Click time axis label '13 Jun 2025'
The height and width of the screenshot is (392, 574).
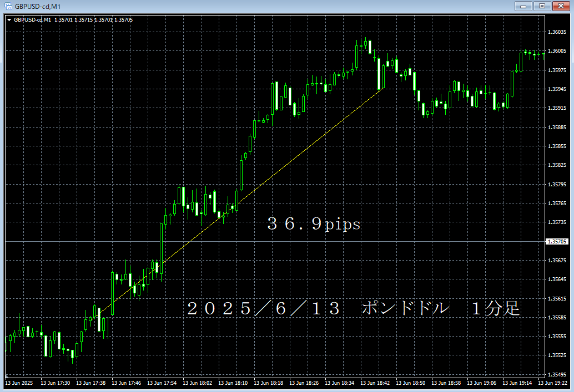[19, 383]
